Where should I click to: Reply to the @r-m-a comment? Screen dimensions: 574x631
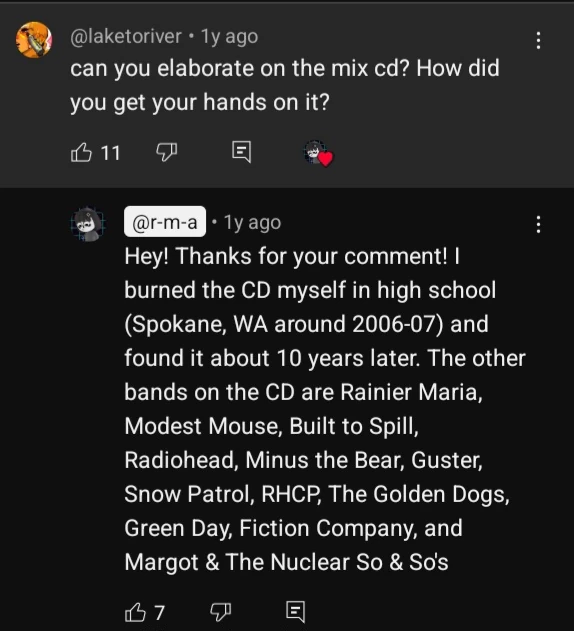click(x=295, y=612)
